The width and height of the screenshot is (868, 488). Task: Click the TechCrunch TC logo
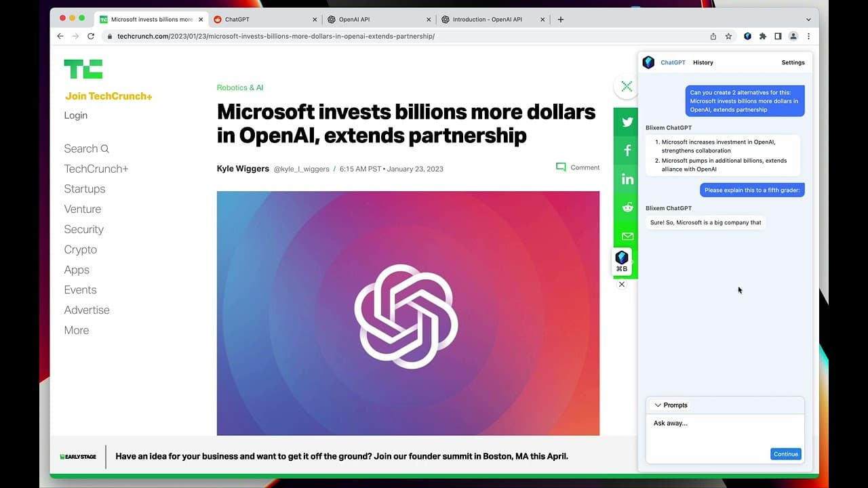(x=83, y=69)
